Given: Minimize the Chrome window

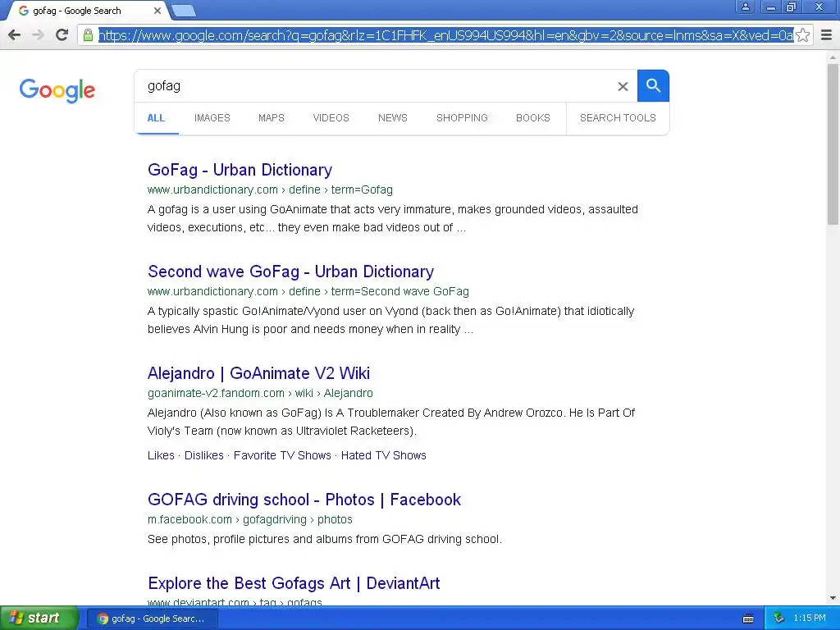Looking at the screenshot, I should [x=771, y=7].
